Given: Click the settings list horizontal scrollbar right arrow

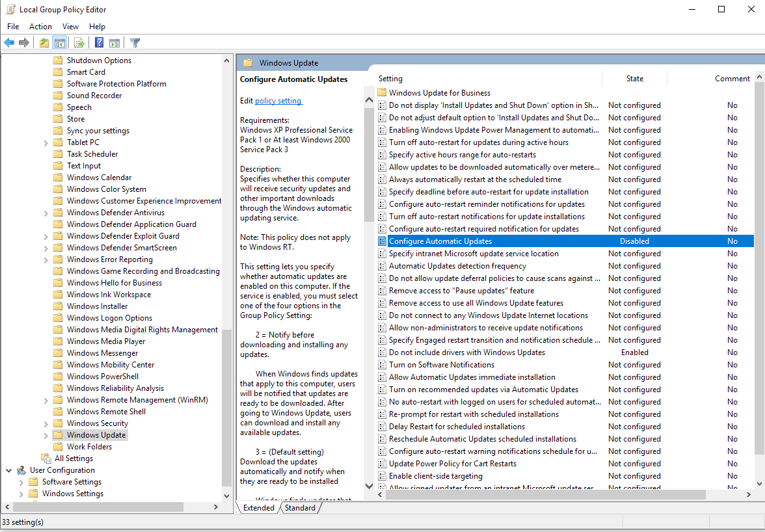Looking at the screenshot, I should [748, 494].
